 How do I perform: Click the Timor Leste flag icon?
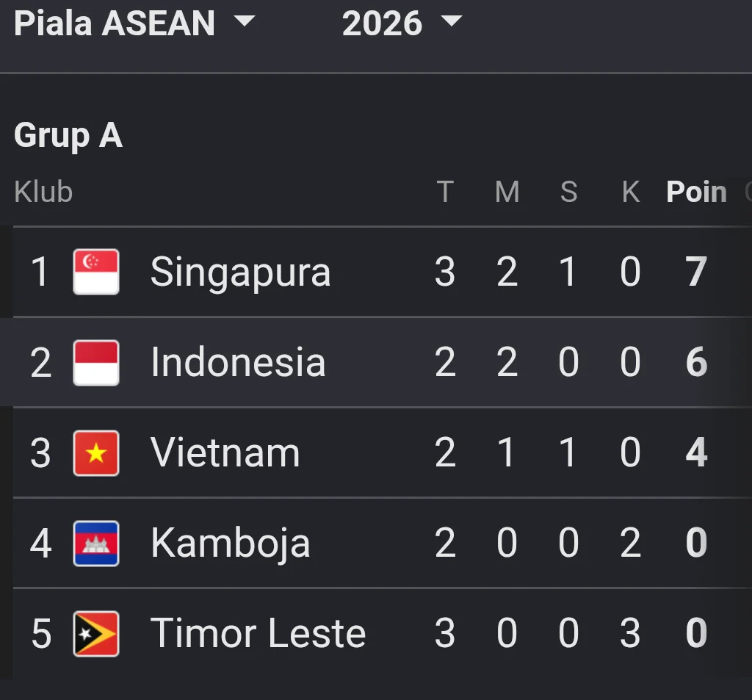pos(96,634)
